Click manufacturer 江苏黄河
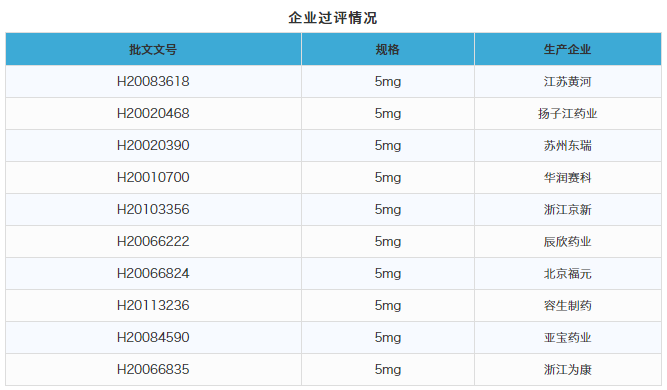Screen dimensions: 667x390 tap(567, 82)
